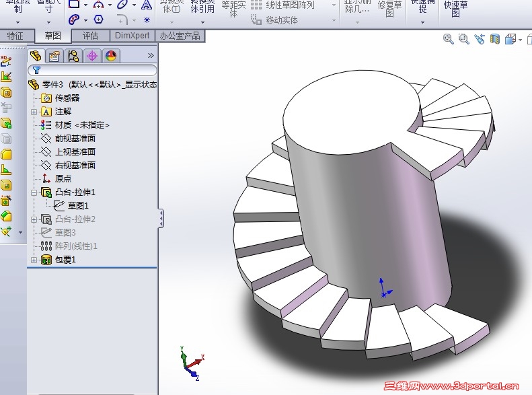This screenshot has width=532, height=395.
Task: Select the ellipse sketch tool
Action: click(x=122, y=5)
